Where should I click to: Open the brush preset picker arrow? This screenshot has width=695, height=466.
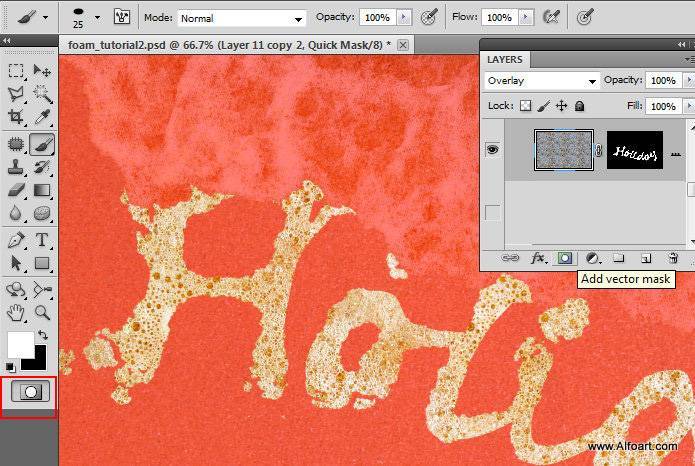(x=97, y=18)
